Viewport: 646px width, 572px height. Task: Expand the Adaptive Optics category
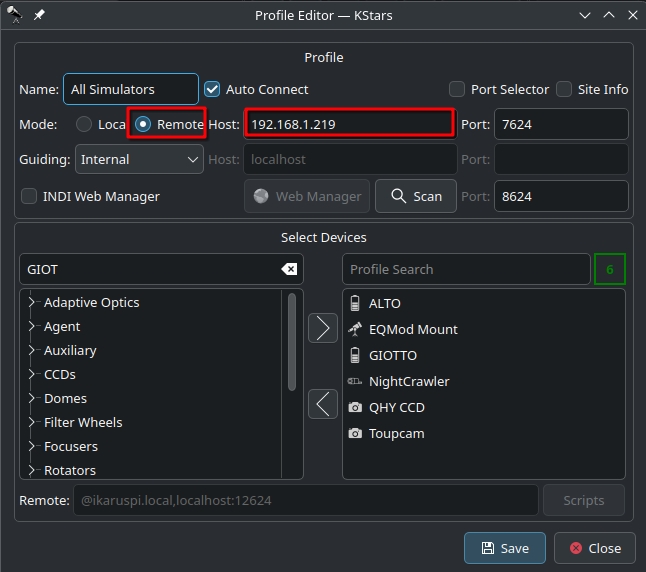[x=32, y=302]
